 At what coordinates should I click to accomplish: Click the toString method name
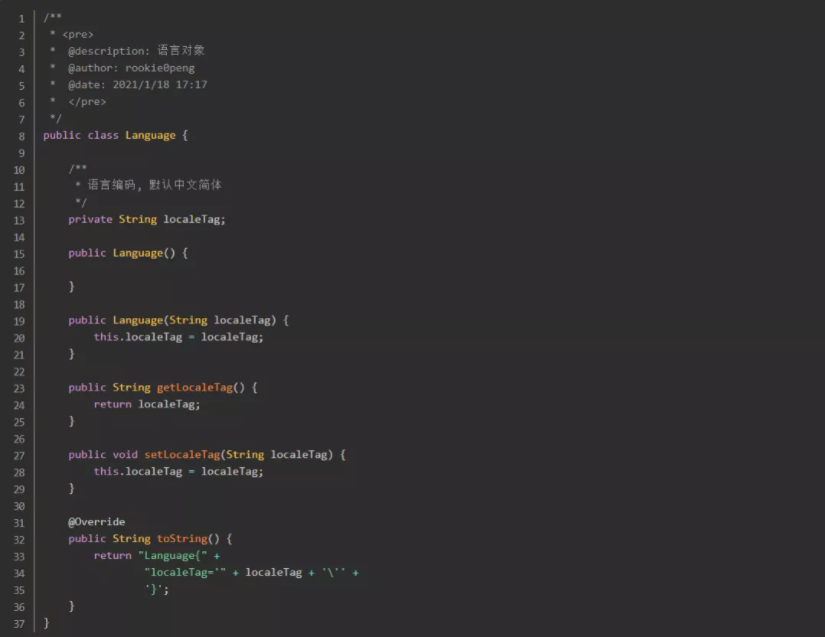tap(182, 539)
